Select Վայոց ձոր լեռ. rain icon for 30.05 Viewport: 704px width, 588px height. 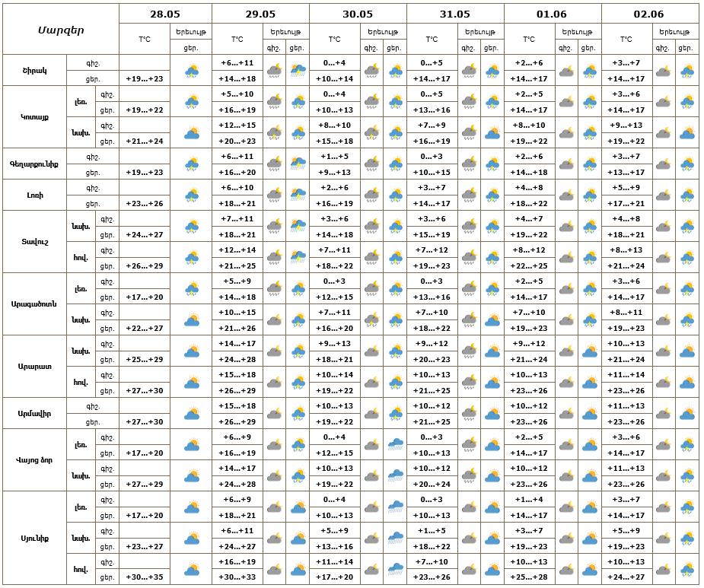pos(396,445)
